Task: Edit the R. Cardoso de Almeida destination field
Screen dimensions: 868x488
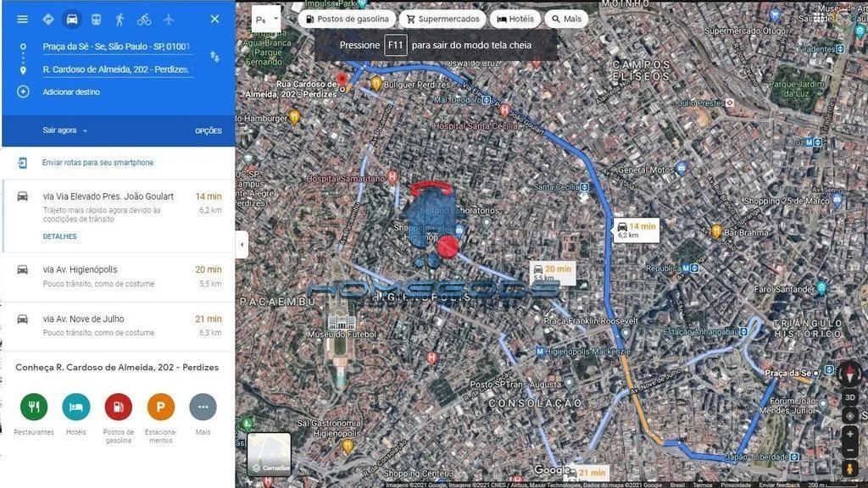Action: tap(117, 69)
